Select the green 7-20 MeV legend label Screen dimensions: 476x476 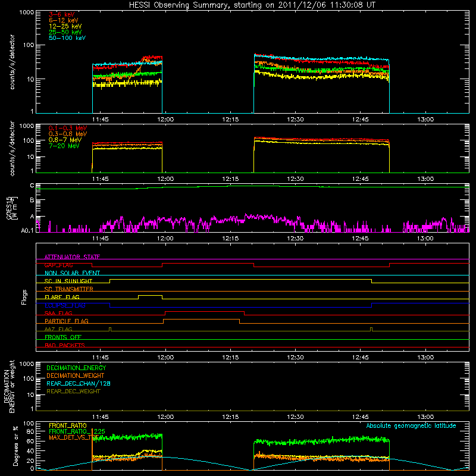click(x=64, y=146)
